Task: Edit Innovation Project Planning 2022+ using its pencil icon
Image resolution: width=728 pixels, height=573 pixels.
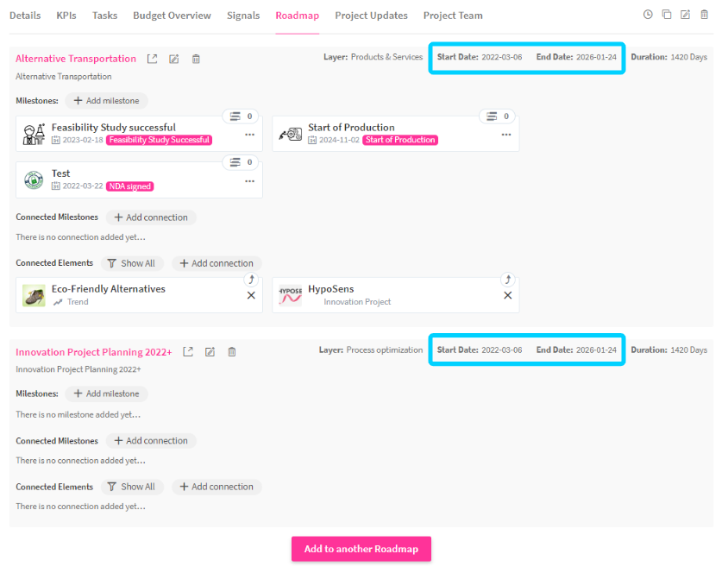Action: (210, 351)
